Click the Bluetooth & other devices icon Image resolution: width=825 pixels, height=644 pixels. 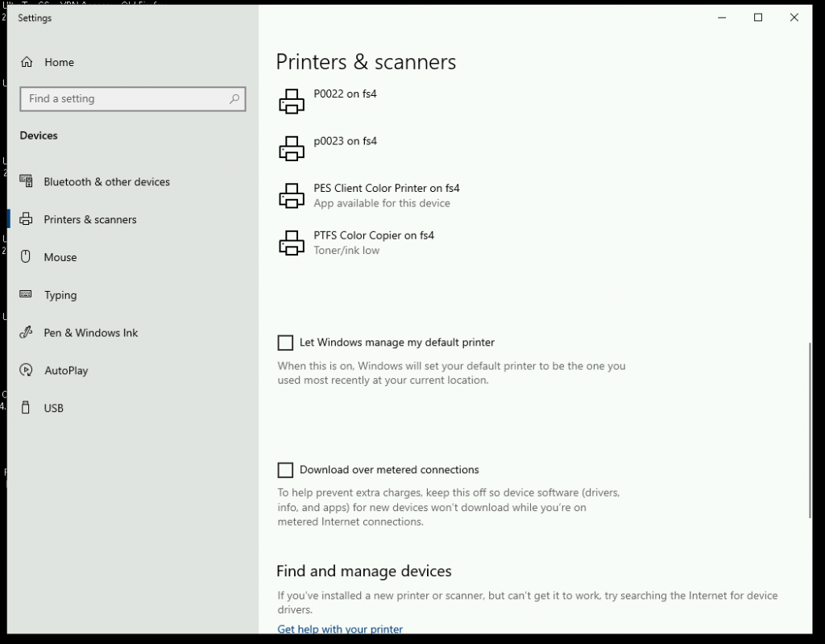click(x=26, y=181)
